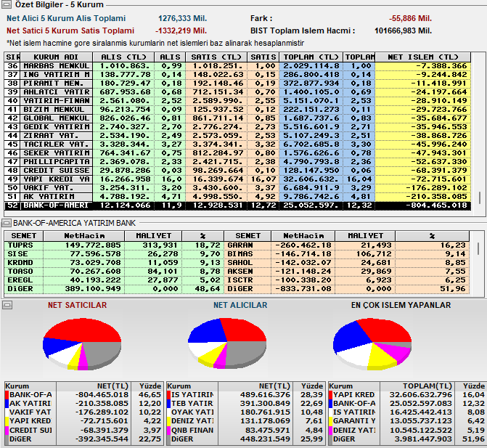This screenshot has height=448, width=487.
Task: Click yellow swatch beside DENIZ YATI net buyer
Action: coord(169,421)
